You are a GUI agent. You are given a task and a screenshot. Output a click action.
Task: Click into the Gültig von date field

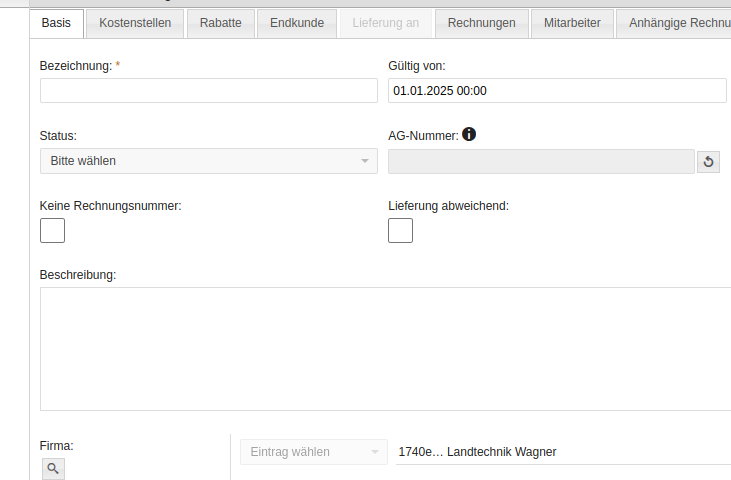click(556, 91)
